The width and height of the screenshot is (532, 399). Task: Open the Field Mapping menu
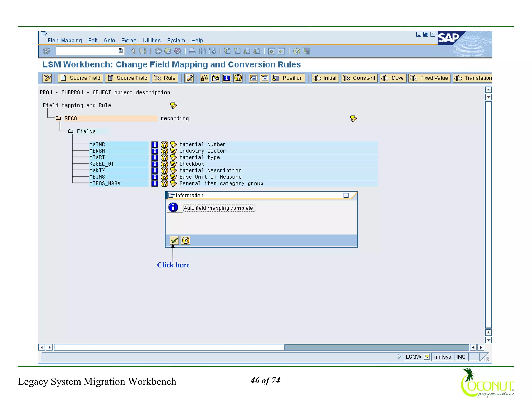pyautogui.click(x=65, y=41)
